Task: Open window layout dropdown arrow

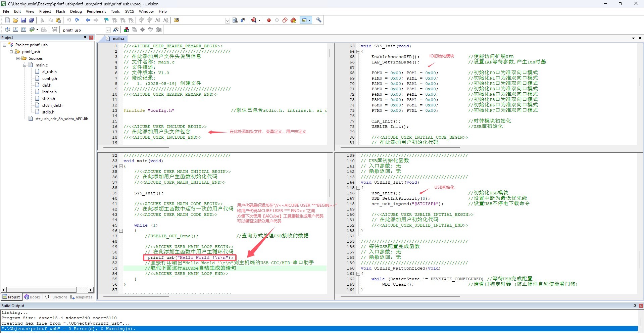Action: pos(309,20)
